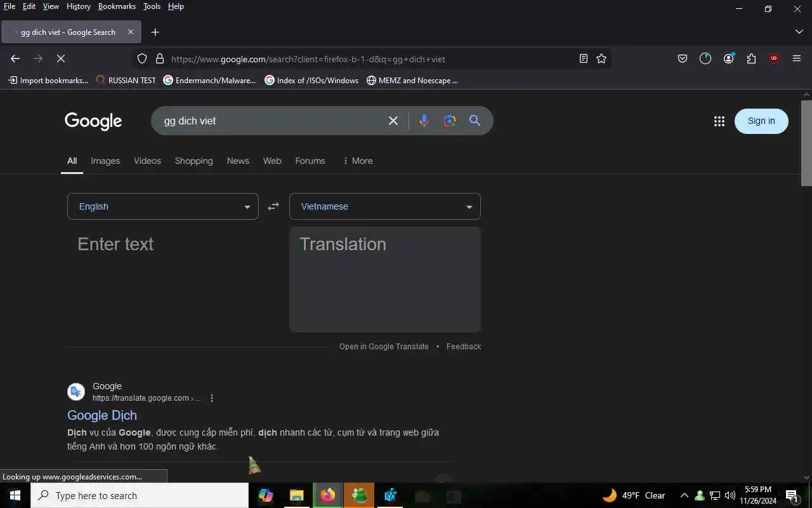The image size is (812, 508).
Task: Open a new browser tab
Action: click(155, 32)
